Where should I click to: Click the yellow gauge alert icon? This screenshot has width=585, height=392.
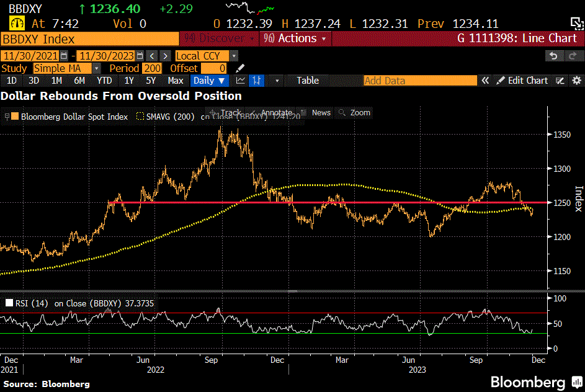pyautogui.click(x=17, y=24)
